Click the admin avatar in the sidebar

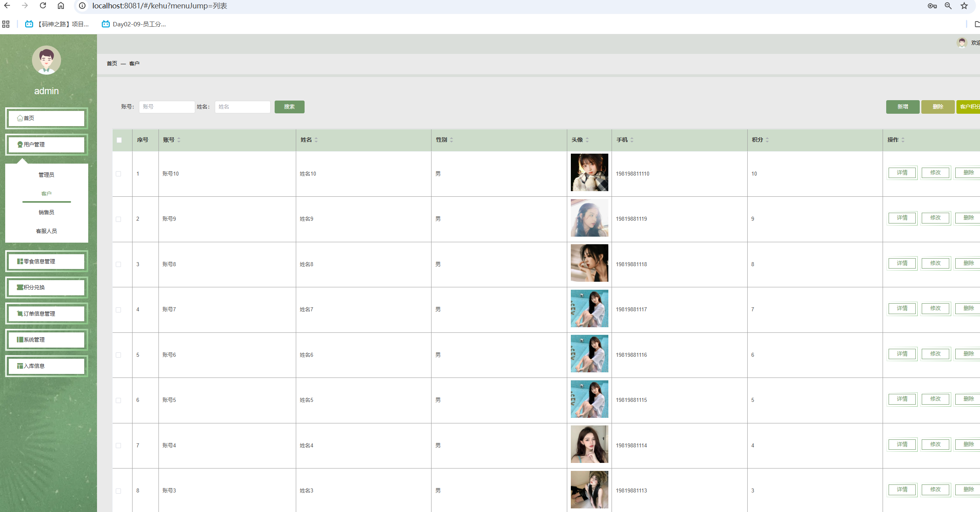click(x=46, y=60)
